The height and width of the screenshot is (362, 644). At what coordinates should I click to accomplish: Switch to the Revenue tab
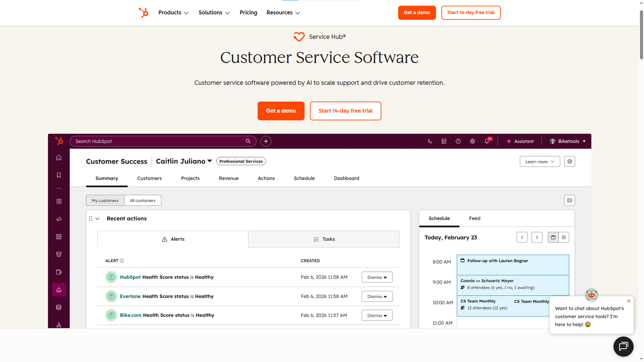click(229, 178)
